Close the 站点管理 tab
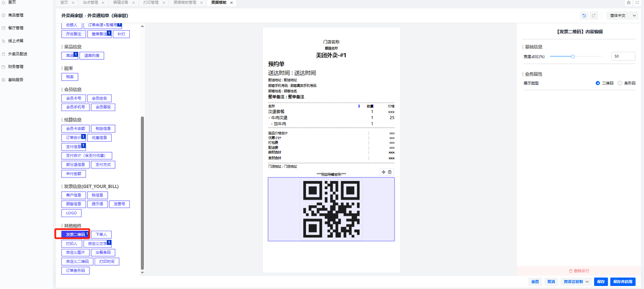644x289 pixels. [x=103, y=3]
